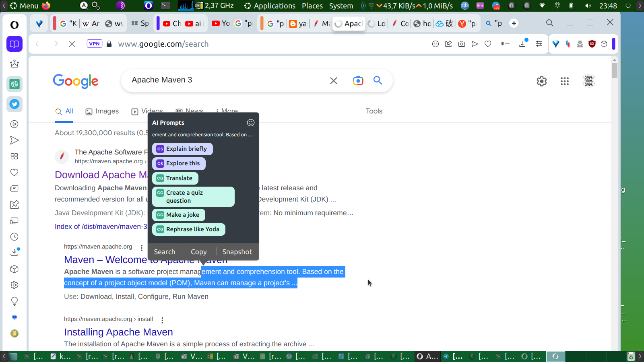Open Google Apps grid icon
644x362 pixels.
pos(565,81)
